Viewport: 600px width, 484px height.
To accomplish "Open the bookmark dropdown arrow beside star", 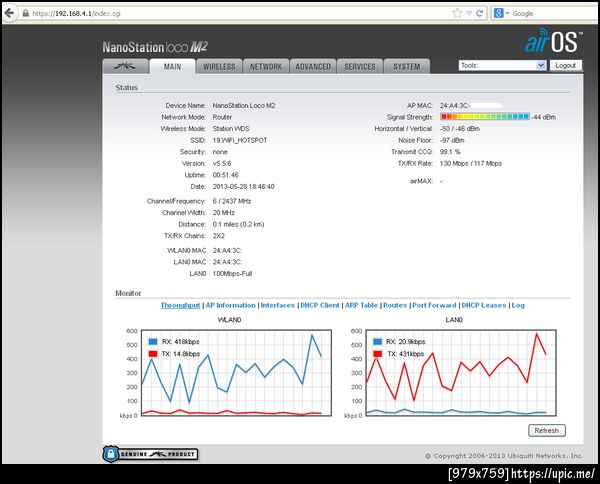I will tap(469, 13).
